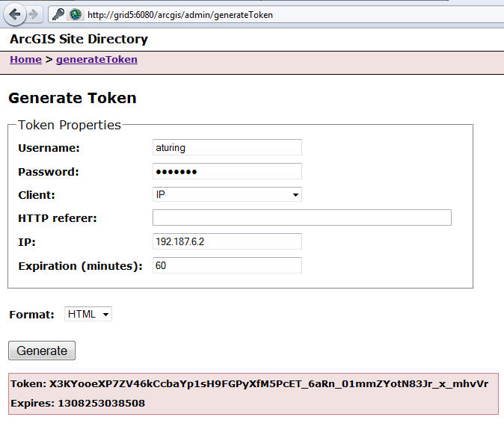The width and height of the screenshot is (504, 429).
Task: Select the IP field with 192.187.6.2
Action: click(x=227, y=241)
